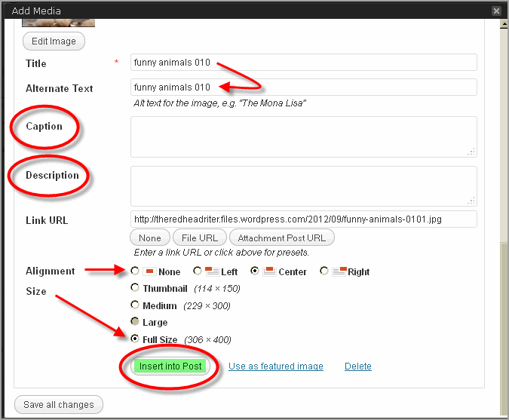Click the 'Alt text for the image' hint
Image resolution: width=509 pixels, height=420 pixels.
(x=219, y=103)
